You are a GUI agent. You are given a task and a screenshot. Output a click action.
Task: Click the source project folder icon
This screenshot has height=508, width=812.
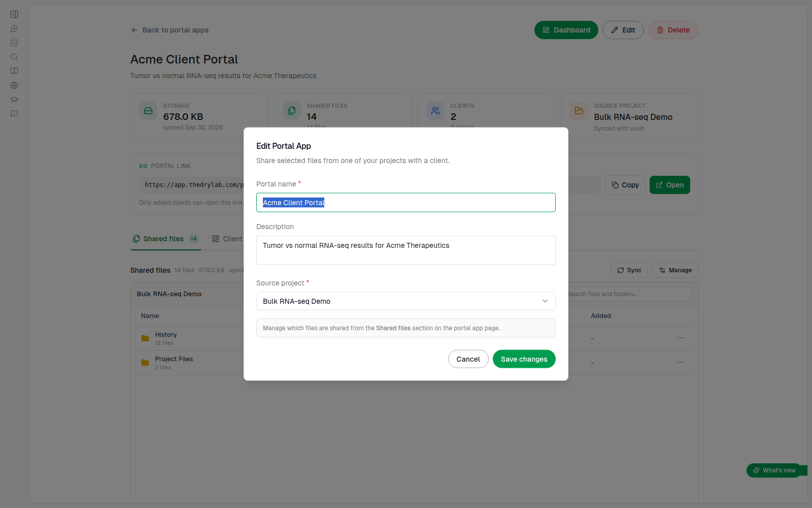click(x=579, y=111)
